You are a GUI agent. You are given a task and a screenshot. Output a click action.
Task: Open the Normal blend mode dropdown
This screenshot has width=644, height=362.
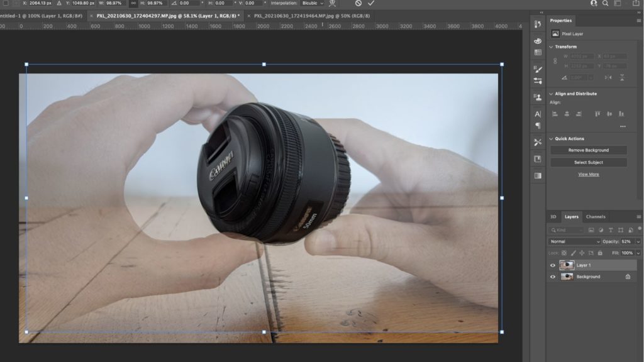tap(575, 241)
